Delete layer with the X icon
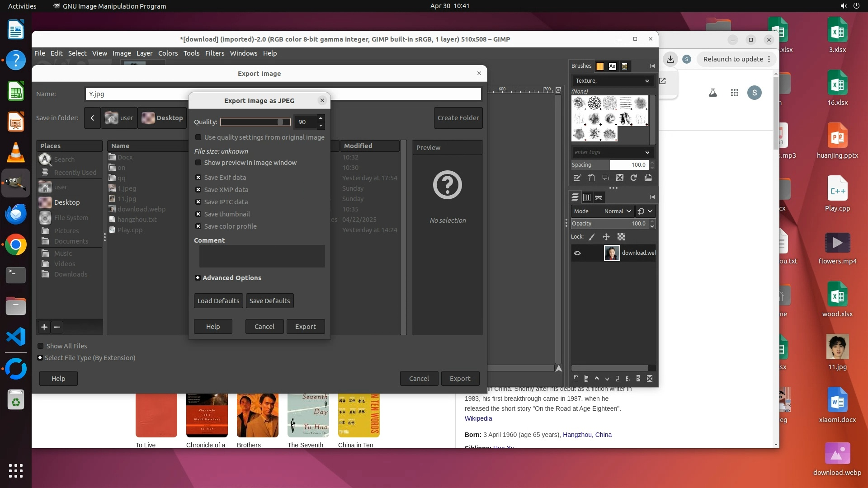The width and height of the screenshot is (868, 488). pyautogui.click(x=650, y=379)
